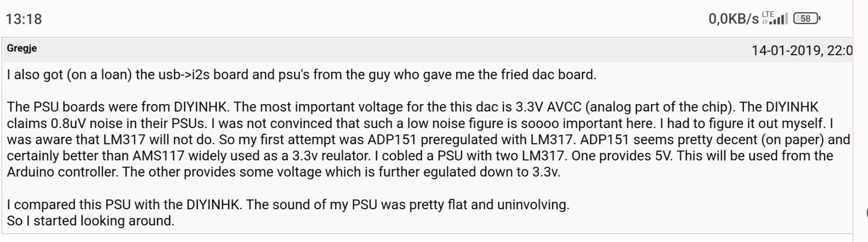Click the AMS117 text in the post

click(159, 156)
